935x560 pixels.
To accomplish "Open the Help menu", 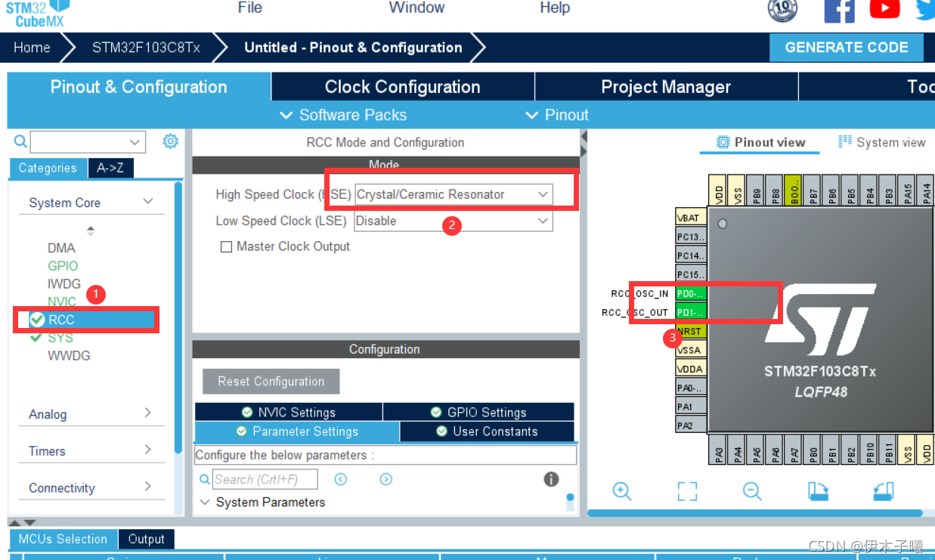I will [555, 8].
